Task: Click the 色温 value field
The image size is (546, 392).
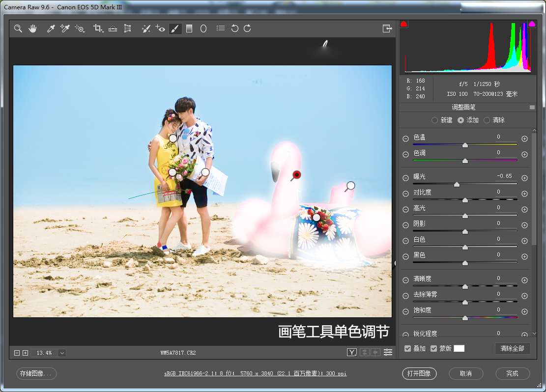Action: tap(504, 137)
